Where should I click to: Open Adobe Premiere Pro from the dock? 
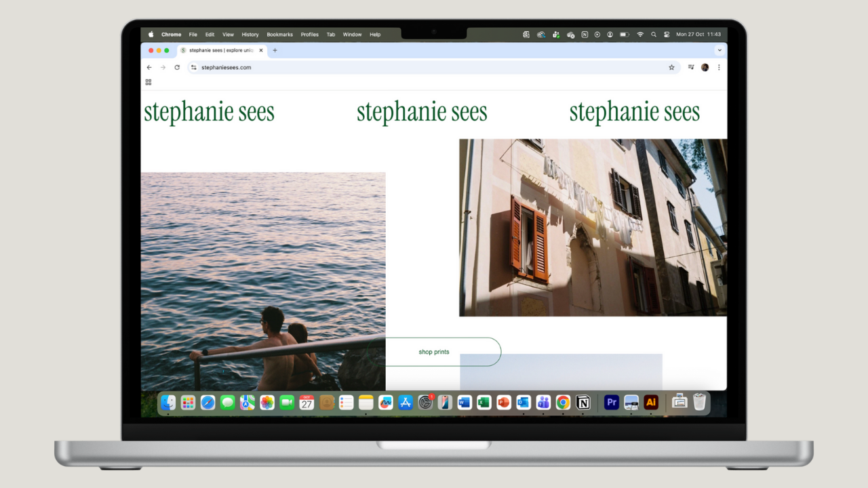(x=612, y=402)
